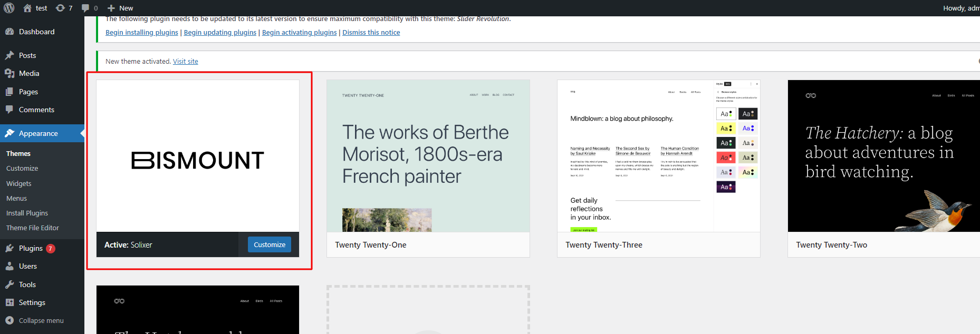Collapse the admin sidebar menu

click(x=35, y=320)
